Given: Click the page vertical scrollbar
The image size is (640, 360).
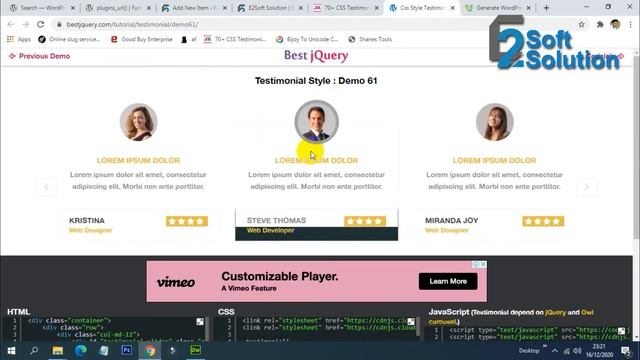Looking at the screenshot, I should tap(636, 147).
